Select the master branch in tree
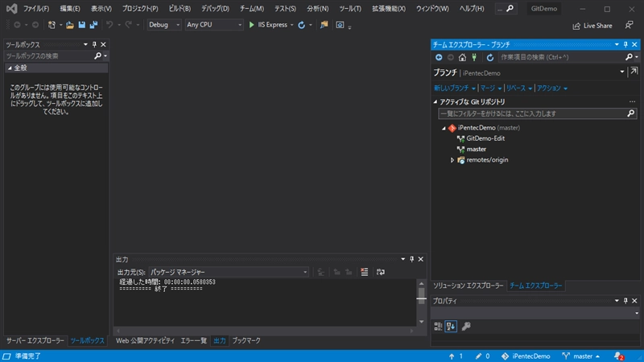The image size is (644, 362). [x=476, y=150]
